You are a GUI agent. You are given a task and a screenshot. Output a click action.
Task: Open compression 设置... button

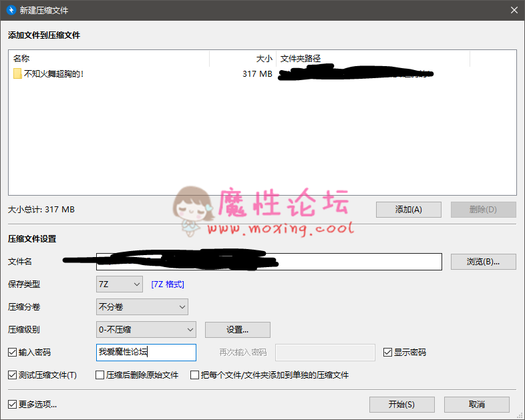237,330
